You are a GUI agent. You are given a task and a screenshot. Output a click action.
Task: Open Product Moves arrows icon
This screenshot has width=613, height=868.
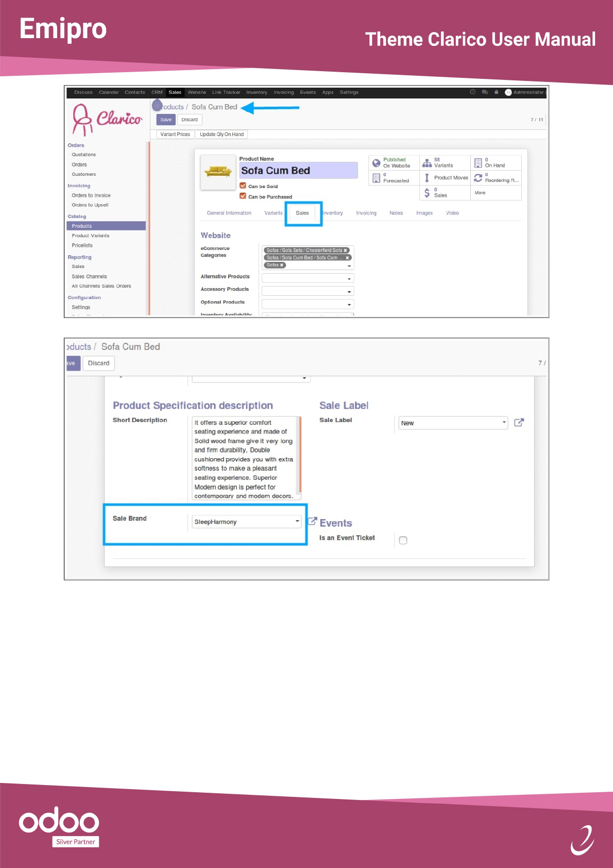(427, 178)
